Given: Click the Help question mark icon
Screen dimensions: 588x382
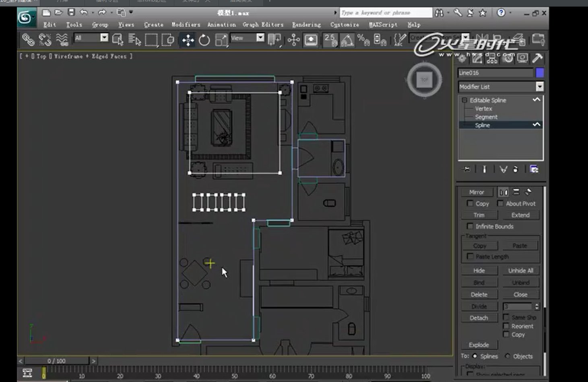Looking at the screenshot, I should pos(501,13).
